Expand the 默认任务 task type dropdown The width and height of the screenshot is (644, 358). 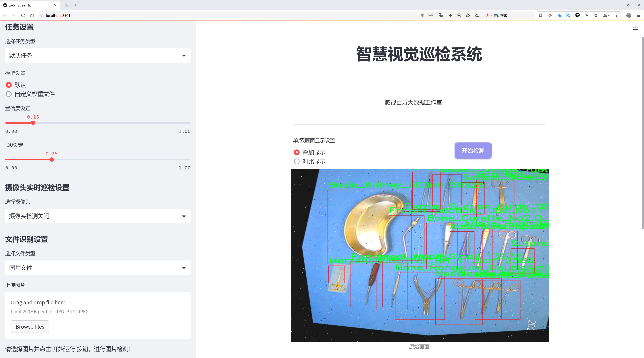pos(98,56)
